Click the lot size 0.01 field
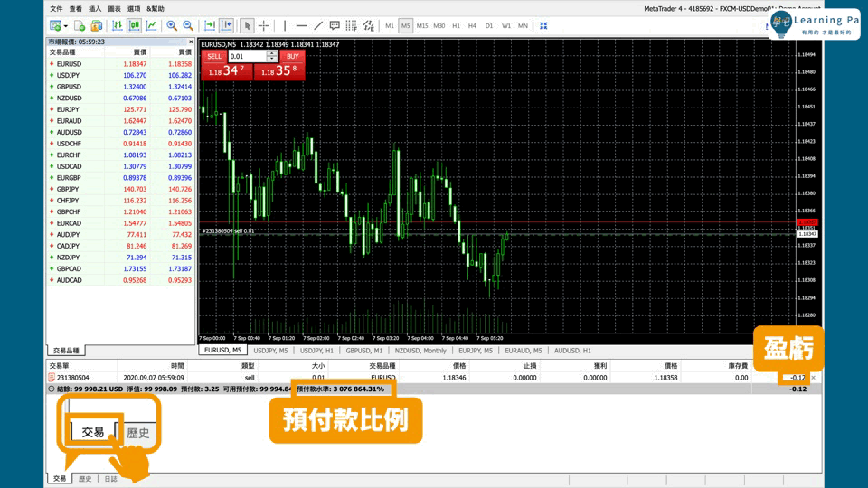This screenshot has width=868, height=488. pyautogui.click(x=247, y=56)
